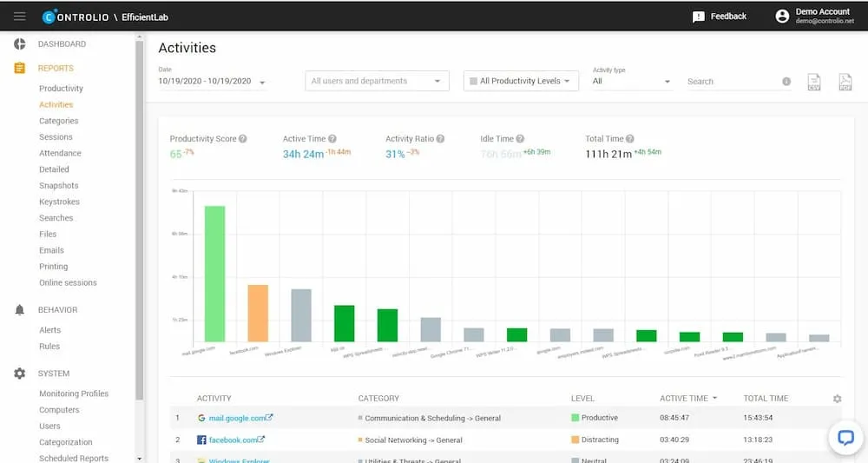The width and height of the screenshot is (868, 463).
Task: Open Productivity Score help icon
Action: [x=242, y=138]
